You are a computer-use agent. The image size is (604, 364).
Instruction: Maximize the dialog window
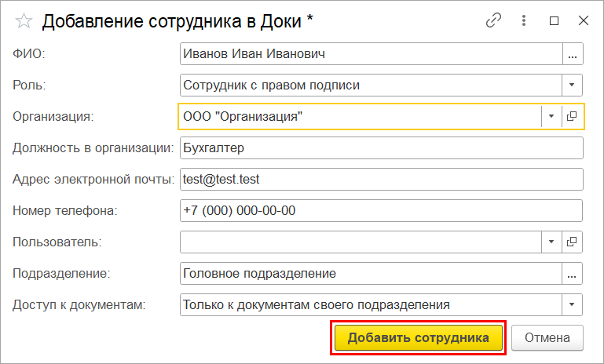pos(554,20)
